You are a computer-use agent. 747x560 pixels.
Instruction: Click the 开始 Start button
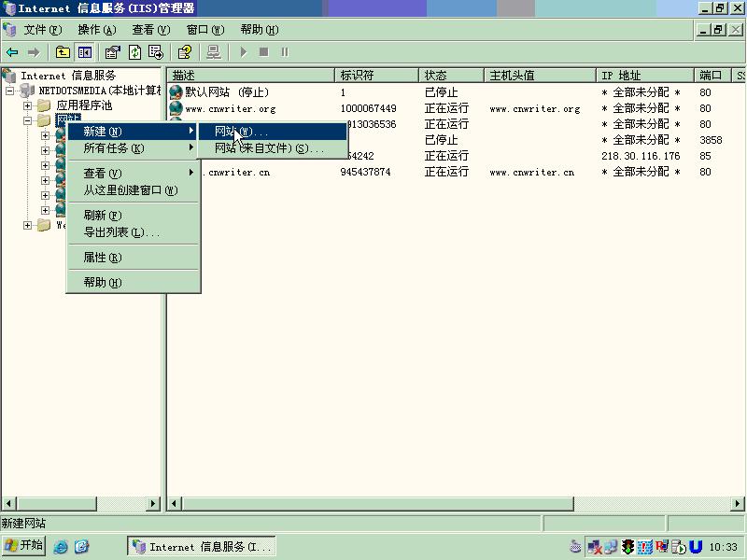click(x=24, y=546)
